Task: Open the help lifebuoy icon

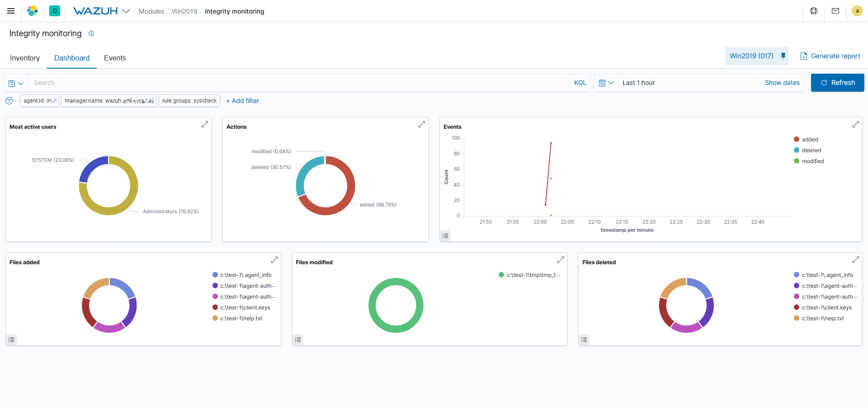Action: click(x=814, y=11)
